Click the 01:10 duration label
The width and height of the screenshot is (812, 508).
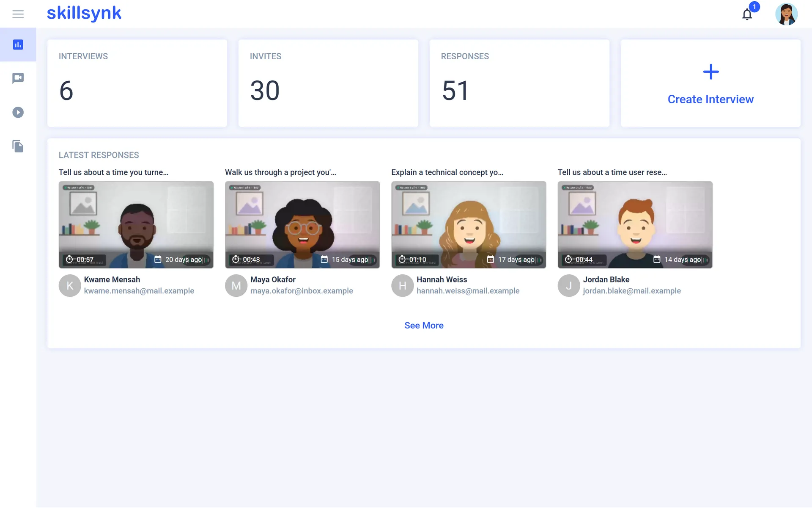pyautogui.click(x=417, y=260)
